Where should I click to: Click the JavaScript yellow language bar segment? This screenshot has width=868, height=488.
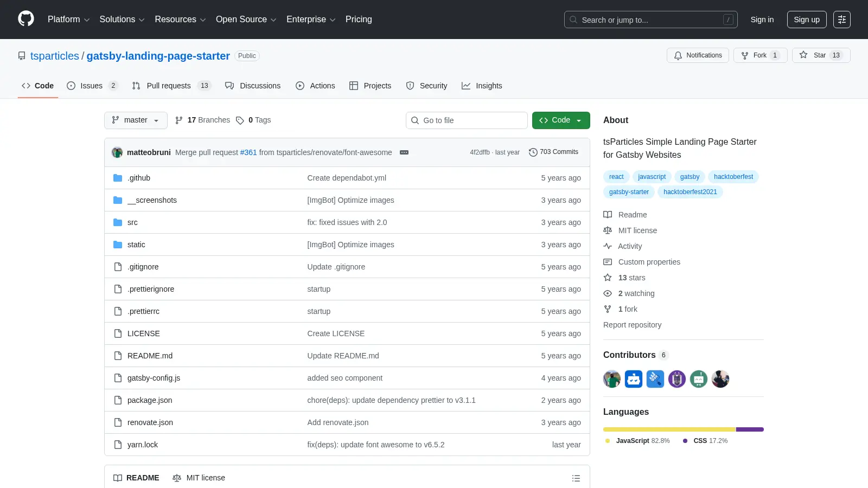669,429
